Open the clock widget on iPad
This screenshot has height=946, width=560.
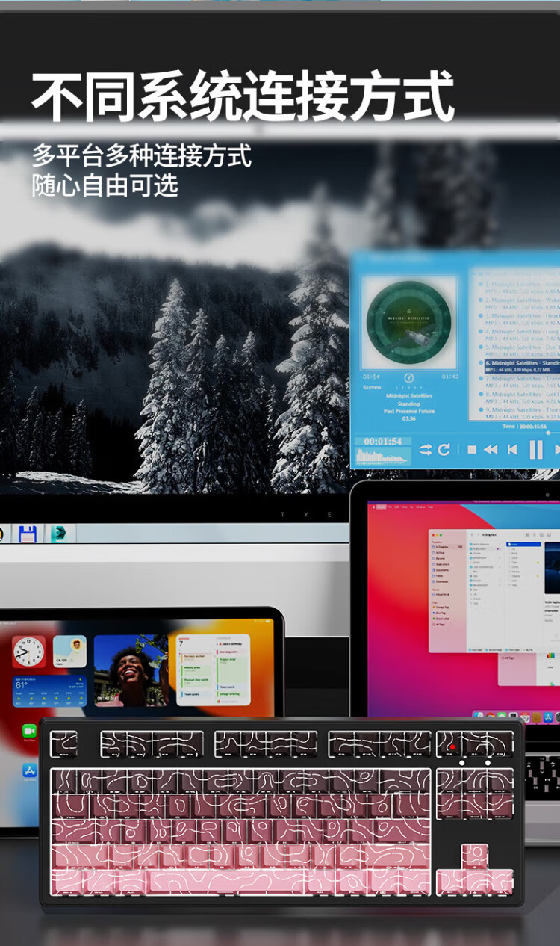pos(28,652)
